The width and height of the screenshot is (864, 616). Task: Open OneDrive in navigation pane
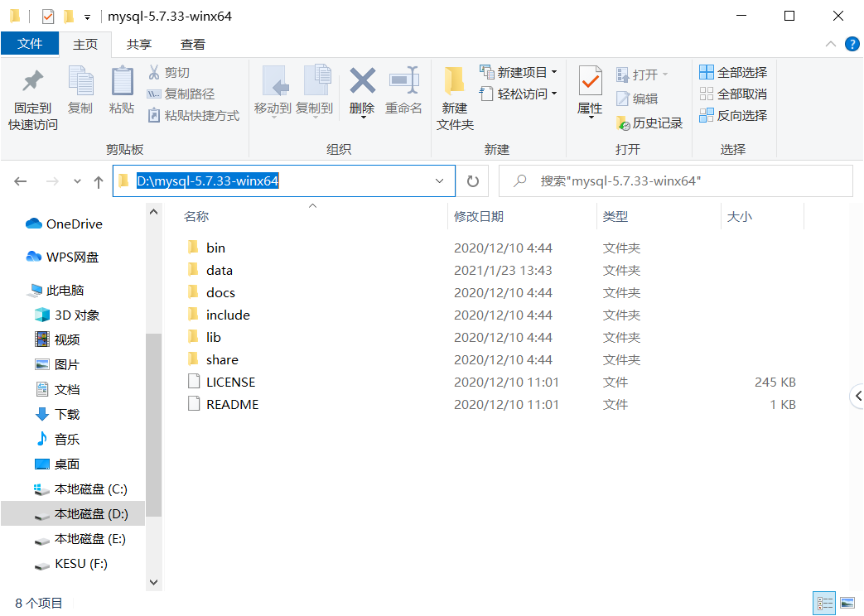pos(74,224)
